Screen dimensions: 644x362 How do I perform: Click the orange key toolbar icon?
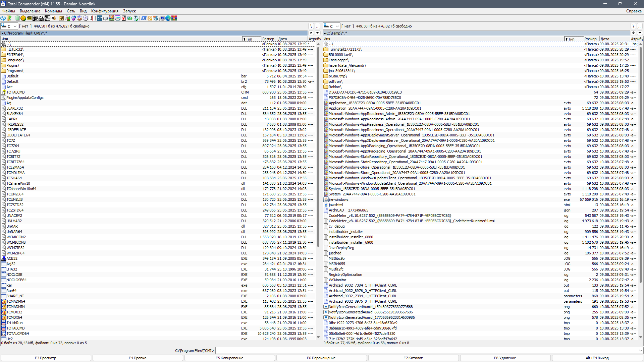click(x=150, y=18)
